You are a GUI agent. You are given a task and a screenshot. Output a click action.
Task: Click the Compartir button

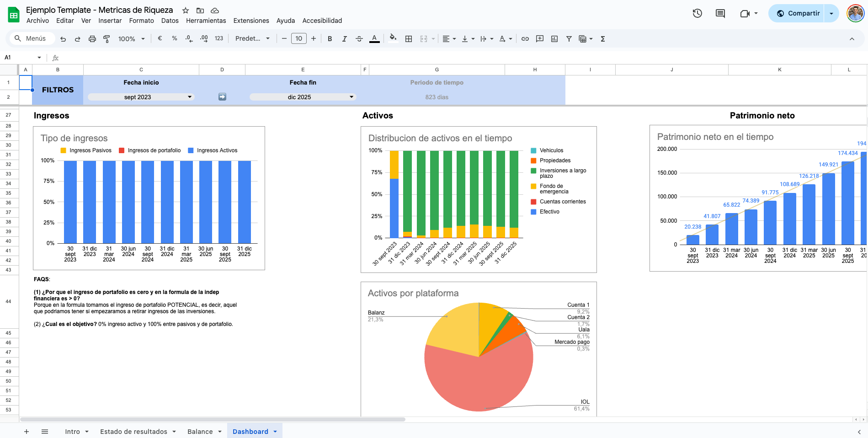pos(798,13)
